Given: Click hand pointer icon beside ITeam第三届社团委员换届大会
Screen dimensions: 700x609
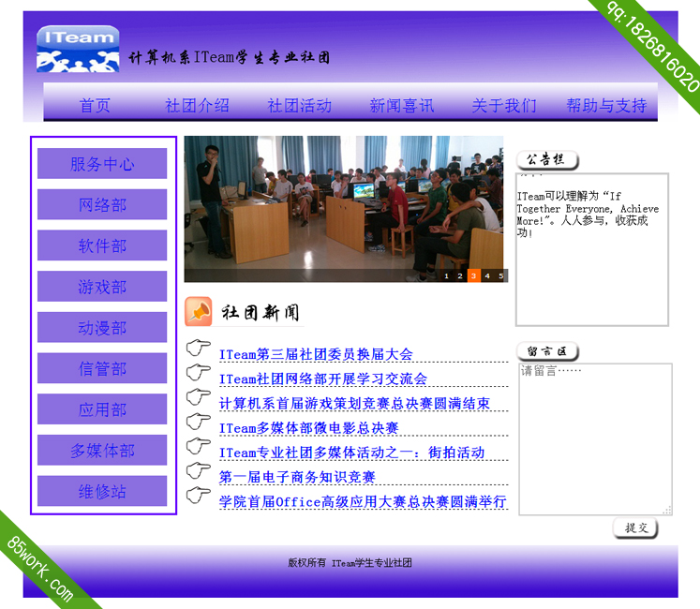Looking at the screenshot, I should click(x=199, y=349).
